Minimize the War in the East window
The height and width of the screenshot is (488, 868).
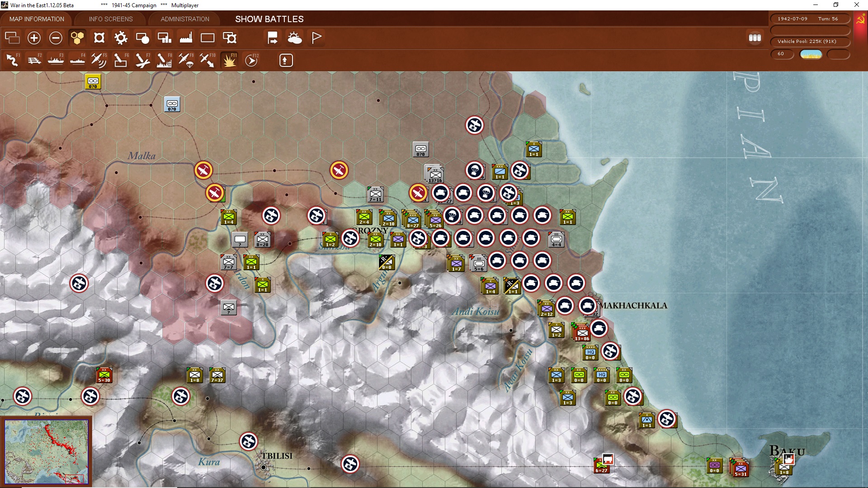point(816,5)
